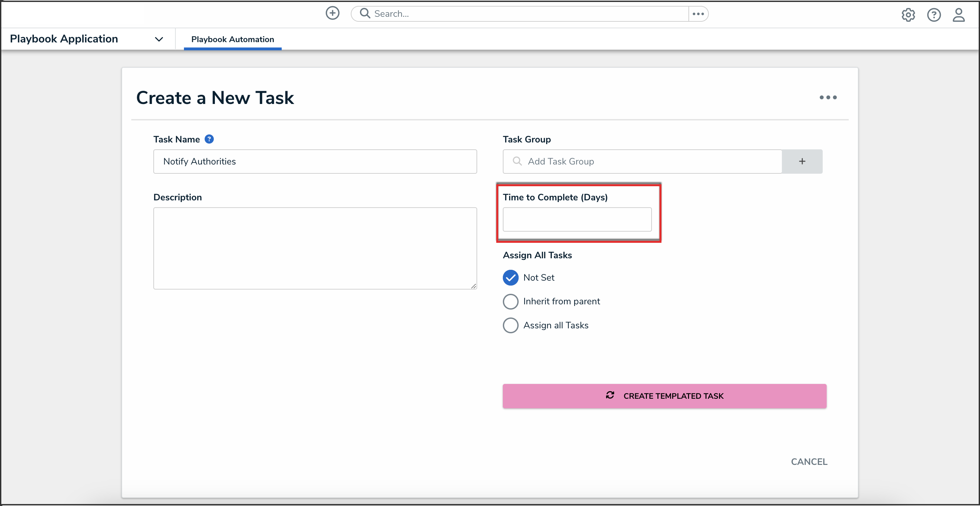Select Assign all Tasks radio option
The image size is (980, 506).
[510, 326]
